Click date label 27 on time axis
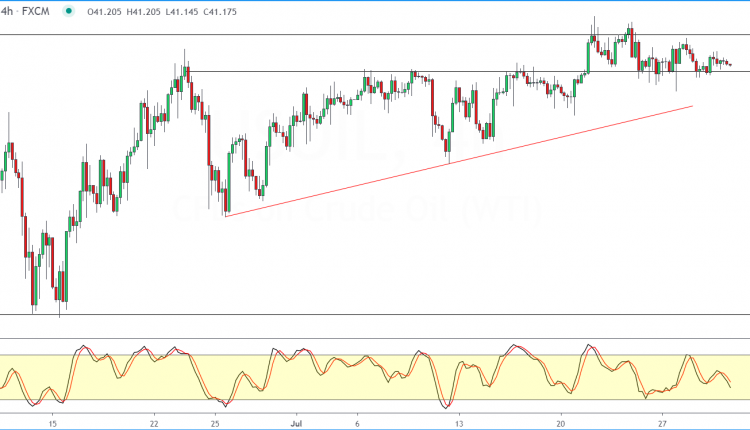The image size is (750, 430). point(662,424)
